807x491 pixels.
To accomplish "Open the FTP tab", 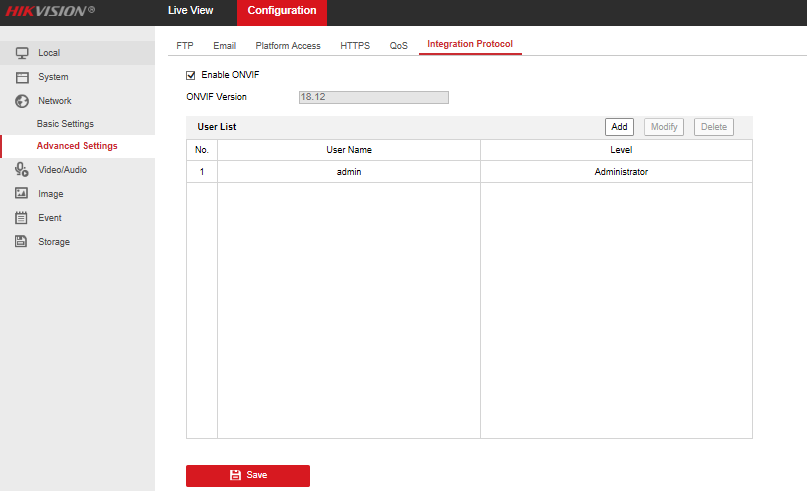I will [185, 46].
